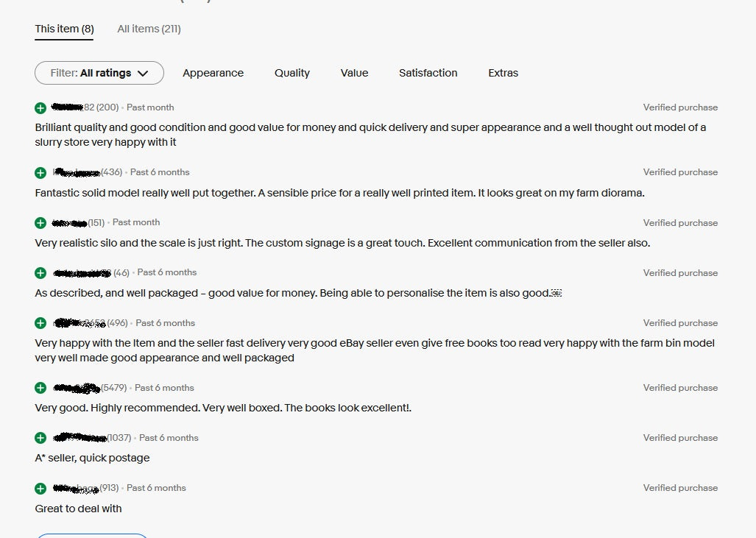
Task: Click the reviewer's feedback score (1037)
Action: pyautogui.click(x=119, y=438)
